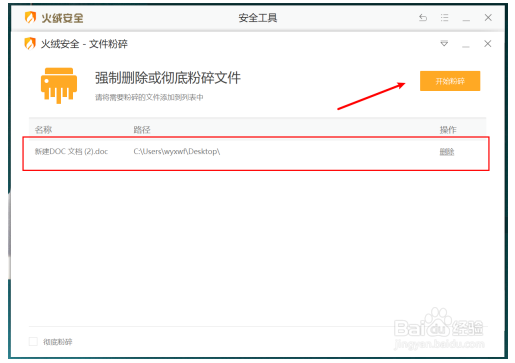
Task: Click Huorong logo in 安全工具 title bar
Action: click(x=30, y=17)
